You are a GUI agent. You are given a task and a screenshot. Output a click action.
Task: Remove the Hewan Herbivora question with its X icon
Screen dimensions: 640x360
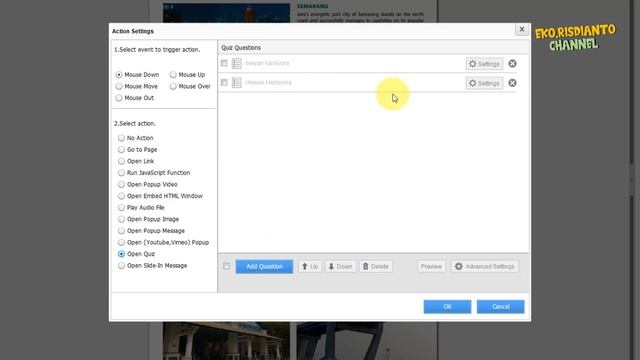512,83
